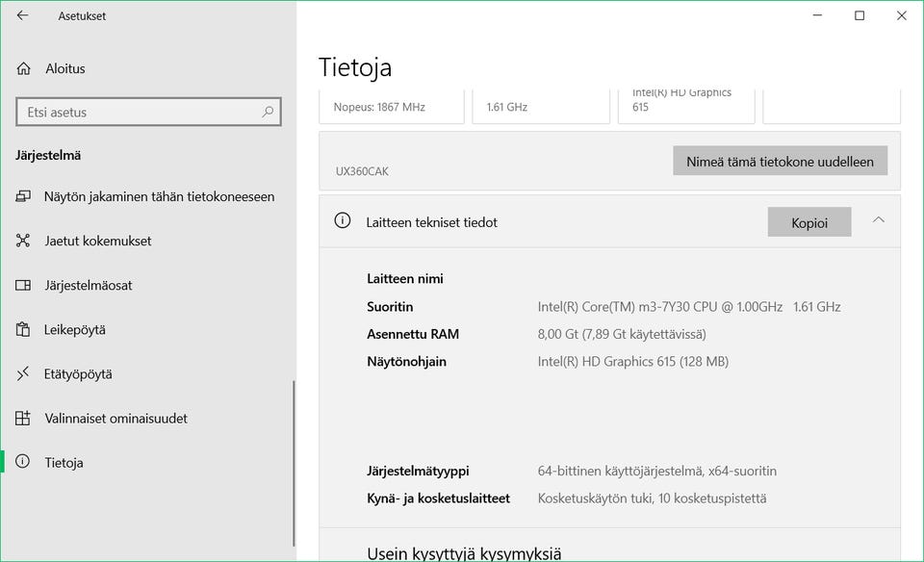Go to Aloitus home page
This screenshot has height=562, width=924.
(65, 68)
